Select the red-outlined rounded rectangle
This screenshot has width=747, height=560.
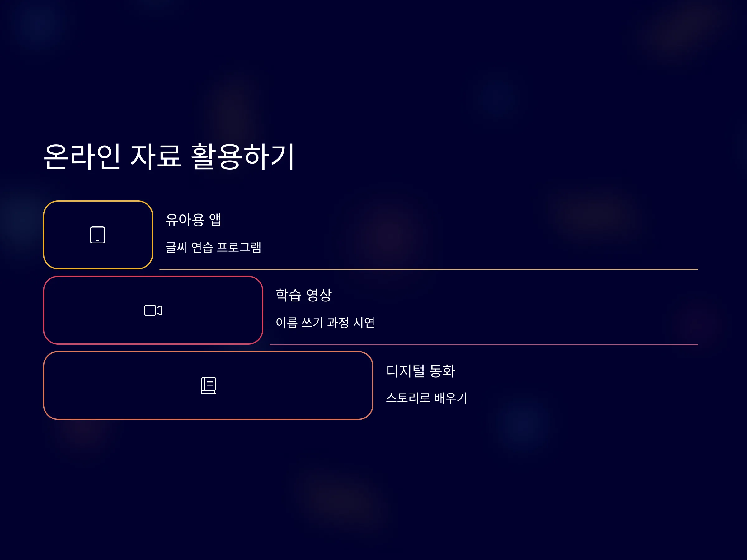click(153, 310)
